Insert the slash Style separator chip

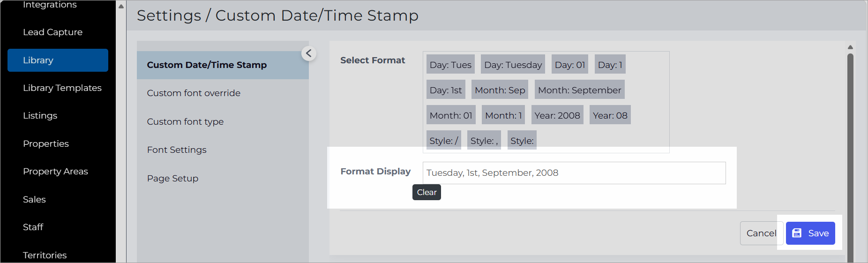coord(443,141)
